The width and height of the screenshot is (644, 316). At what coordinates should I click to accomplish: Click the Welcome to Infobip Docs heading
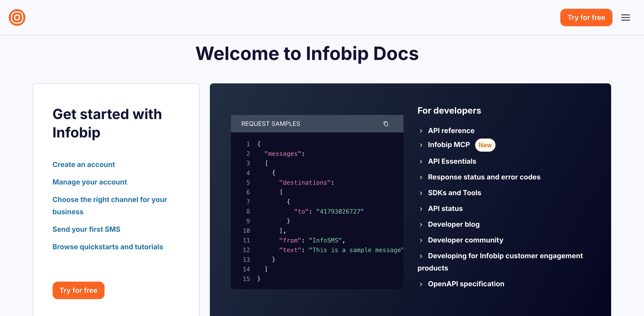click(x=307, y=54)
